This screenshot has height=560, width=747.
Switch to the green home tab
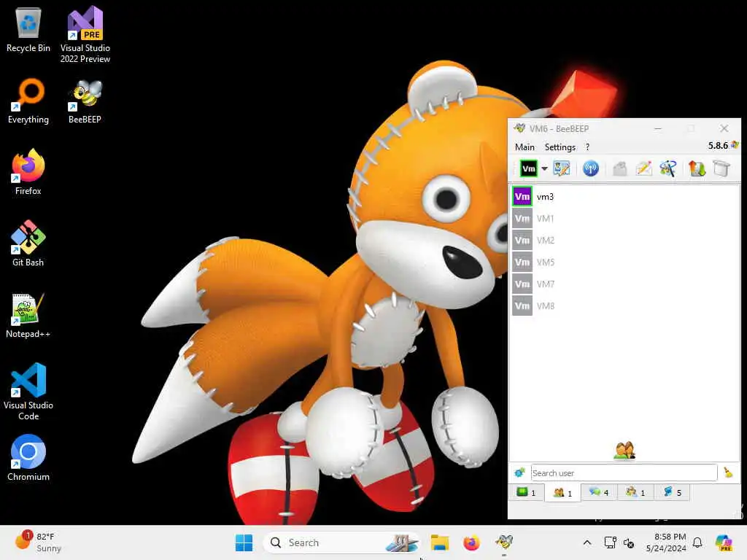(x=527, y=492)
